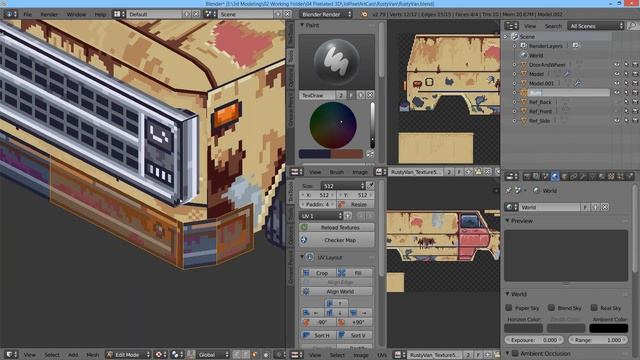Enable the Blend Sky checkbox
Viewport: 640px width, 360px height.
[x=551, y=307]
